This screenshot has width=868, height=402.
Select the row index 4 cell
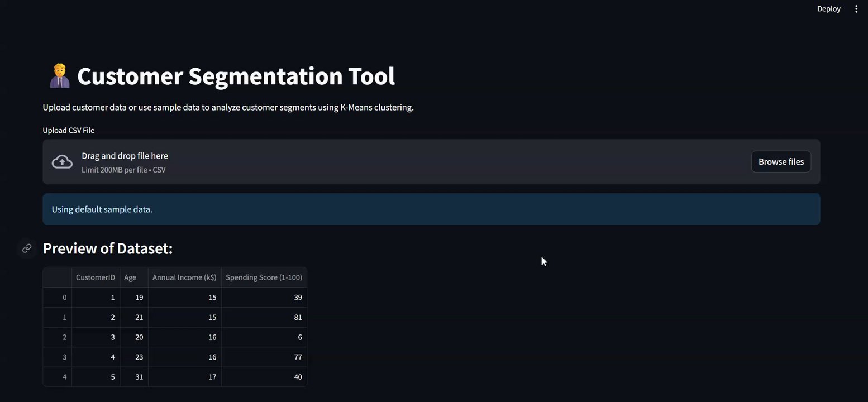(x=58, y=377)
